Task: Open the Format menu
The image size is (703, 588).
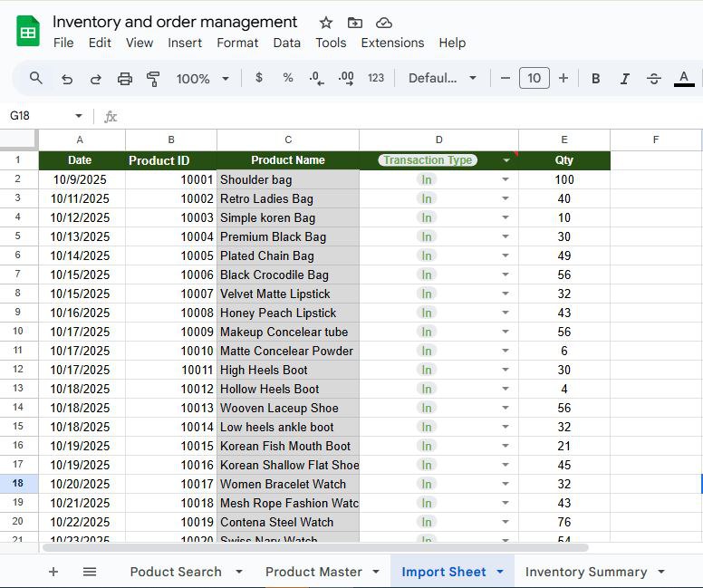Action: 237,43
